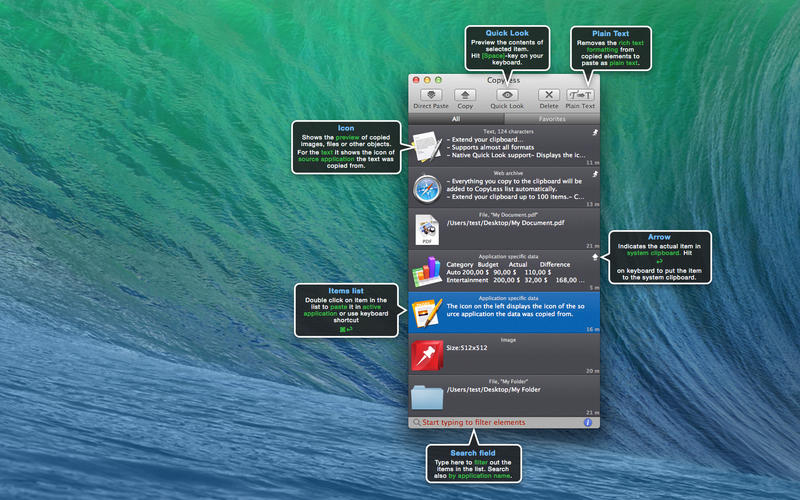The height and width of the screenshot is (500, 800).
Task: Click the magnifying glass search icon
Action: [x=416, y=423]
